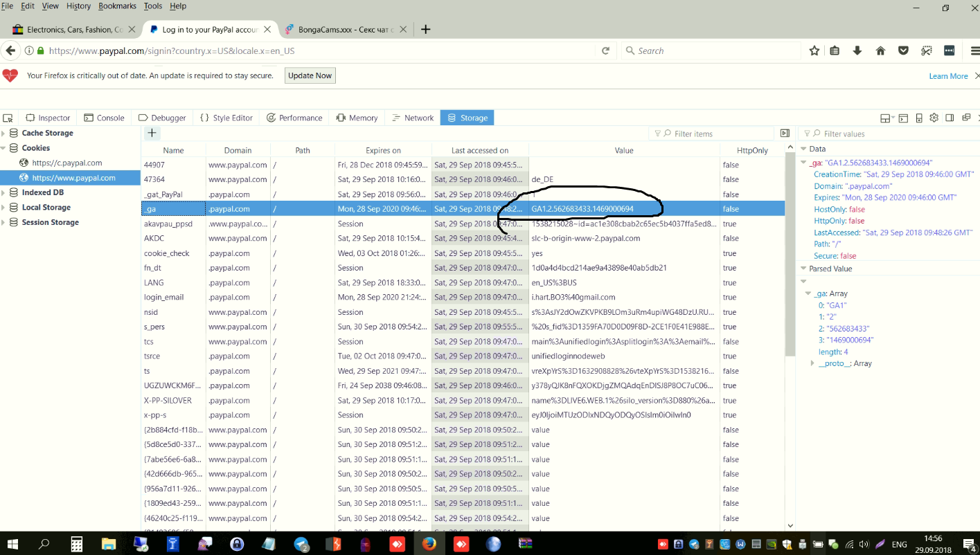Enable responsive design mode icon

(919, 118)
